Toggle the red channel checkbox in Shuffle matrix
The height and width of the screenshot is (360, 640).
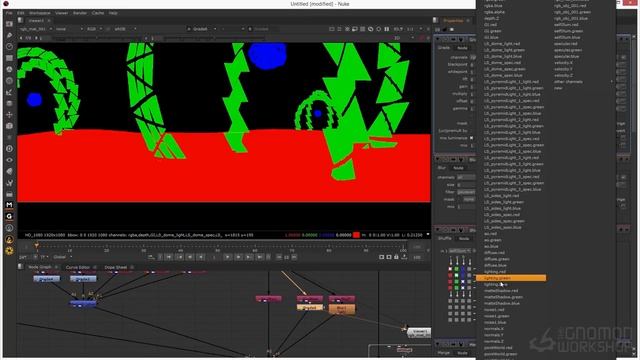tap(450, 269)
